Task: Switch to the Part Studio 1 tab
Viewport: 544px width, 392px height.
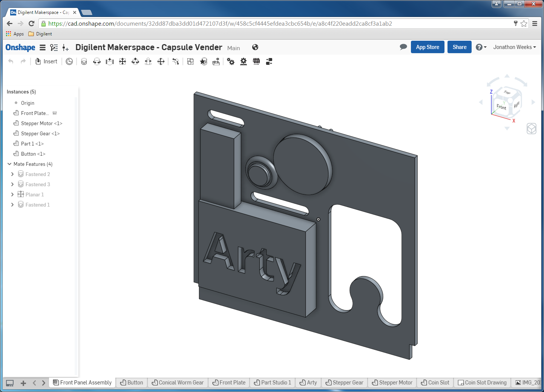Action: [273, 383]
